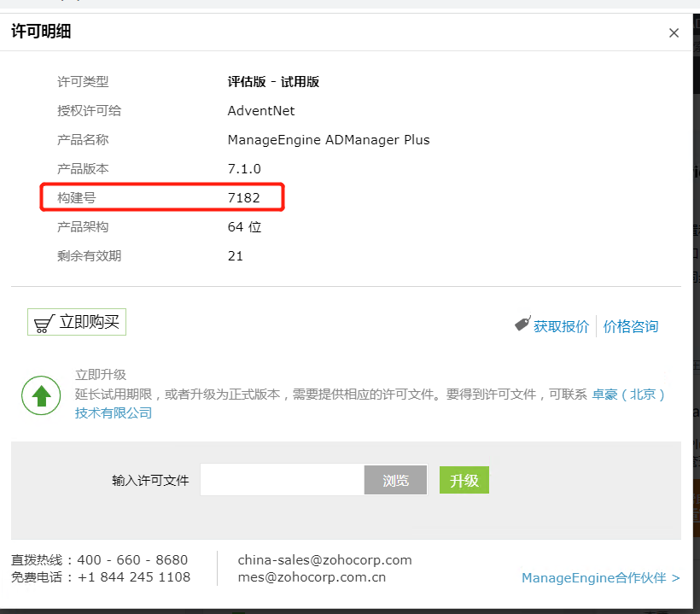Open the ManageEngine合作伙伴 link

pyautogui.click(x=600, y=578)
